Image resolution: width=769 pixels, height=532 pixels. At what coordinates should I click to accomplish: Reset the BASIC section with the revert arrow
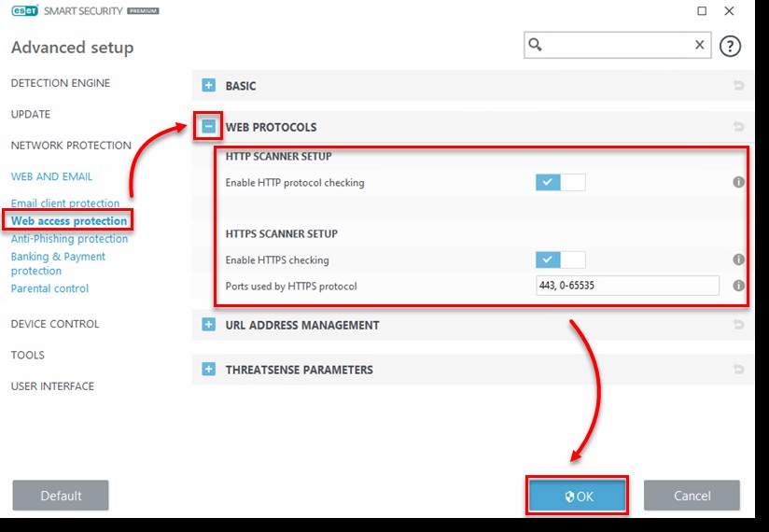tap(738, 85)
